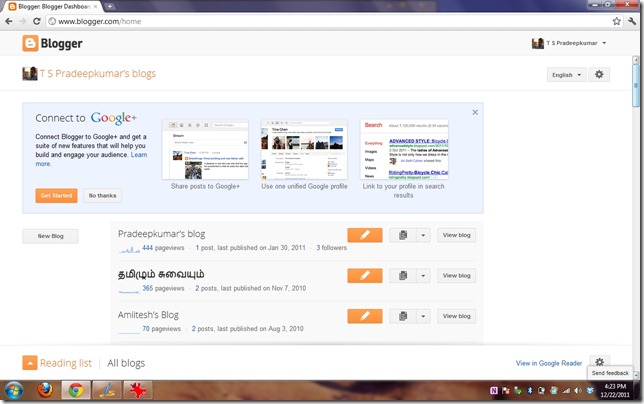Create new post for Tamil blog
The height and width of the screenshot is (404, 644).
click(365, 275)
